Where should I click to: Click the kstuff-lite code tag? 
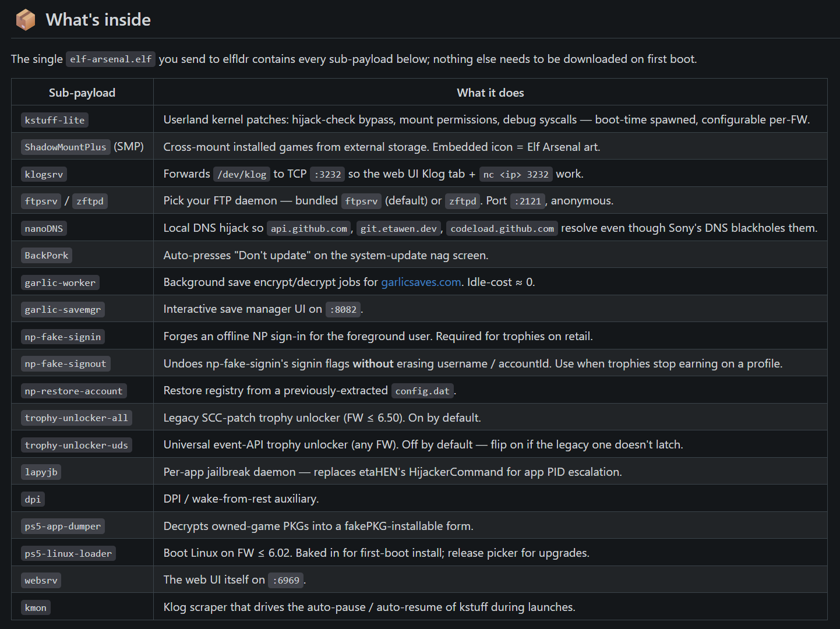tap(55, 120)
